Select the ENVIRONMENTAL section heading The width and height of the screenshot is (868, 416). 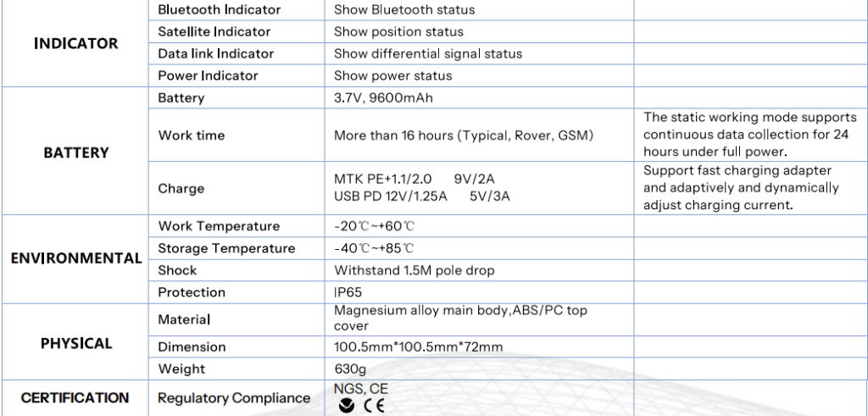[75, 259]
